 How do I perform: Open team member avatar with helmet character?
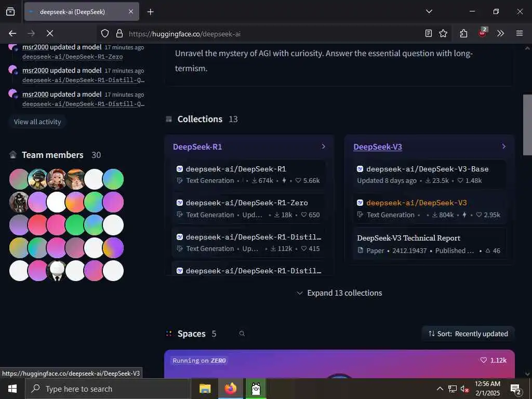point(37,179)
